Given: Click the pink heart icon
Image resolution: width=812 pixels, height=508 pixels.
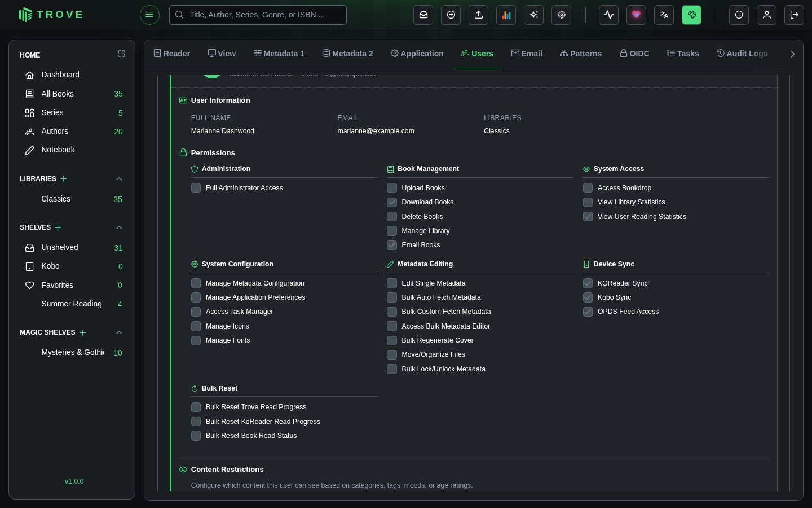Looking at the screenshot, I should tap(637, 15).
